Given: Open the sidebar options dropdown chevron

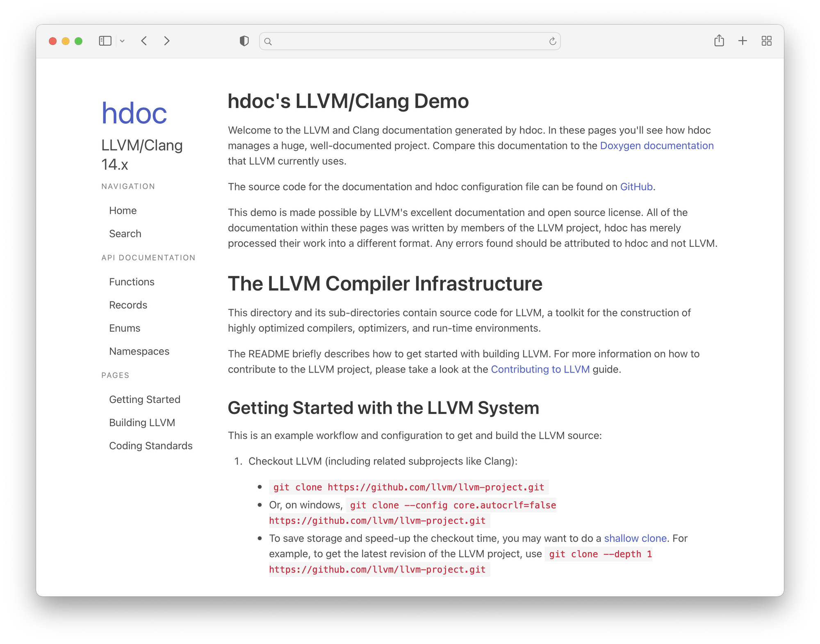Looking at the screenshot, I should click(x=122, y=41).
